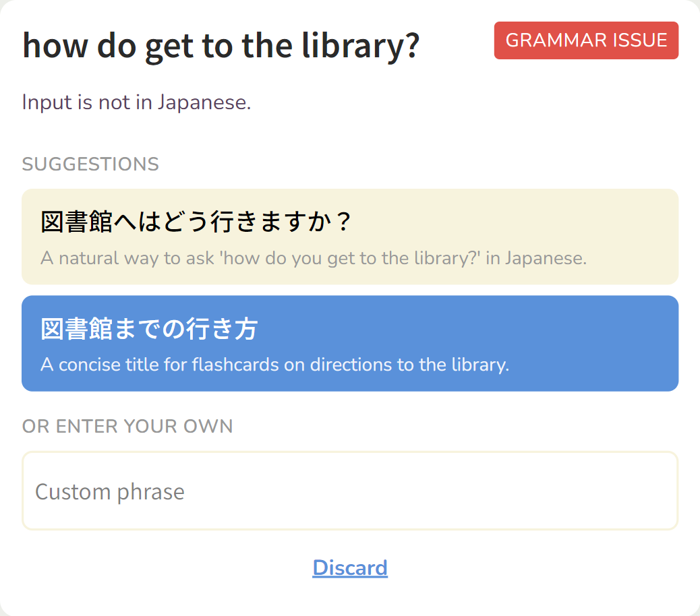Click the 'Custom phrase' placeholder text

109,491
